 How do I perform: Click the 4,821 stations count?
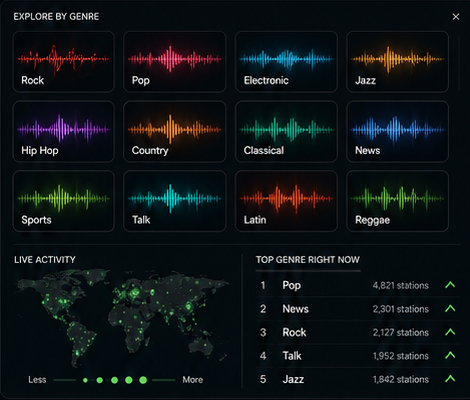400,286
